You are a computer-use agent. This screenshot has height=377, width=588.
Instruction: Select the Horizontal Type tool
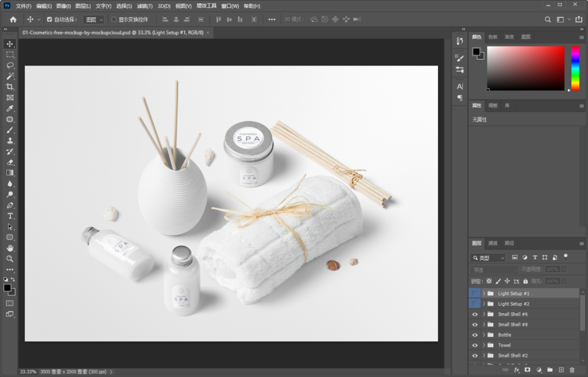[10, 216]
